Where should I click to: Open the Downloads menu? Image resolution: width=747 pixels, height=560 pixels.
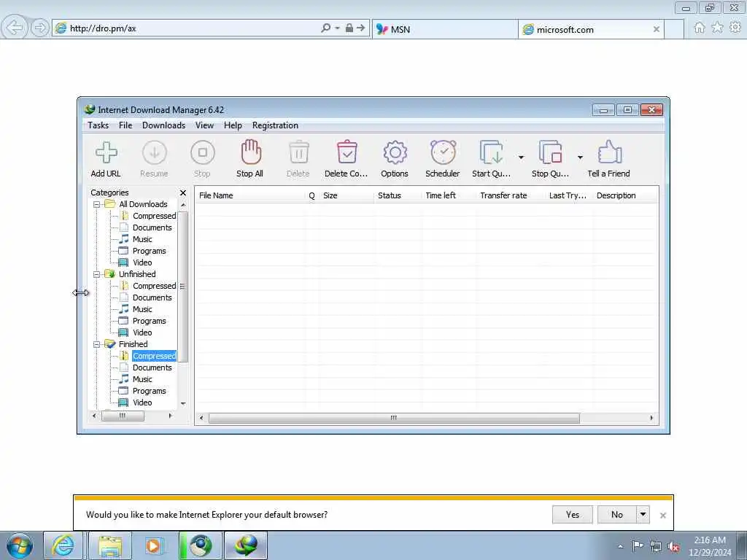coord(163,125)
